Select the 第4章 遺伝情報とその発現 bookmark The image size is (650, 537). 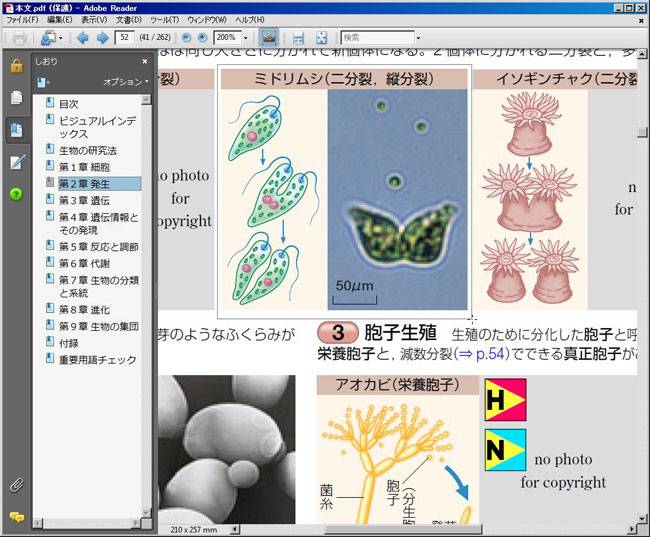pos(99,223)
